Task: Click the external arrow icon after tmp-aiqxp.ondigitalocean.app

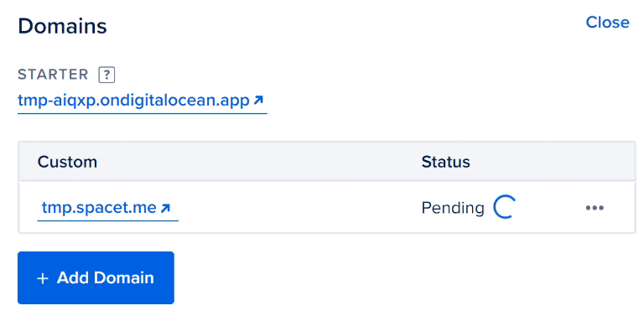Action: pyautogui.click(x=258, y=100)
